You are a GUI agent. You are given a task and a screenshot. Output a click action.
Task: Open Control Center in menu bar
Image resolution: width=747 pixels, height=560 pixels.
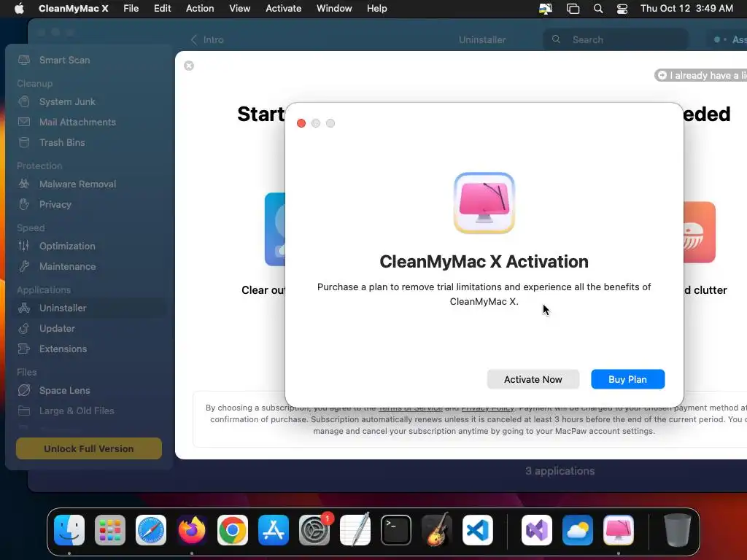coord(622,9)
